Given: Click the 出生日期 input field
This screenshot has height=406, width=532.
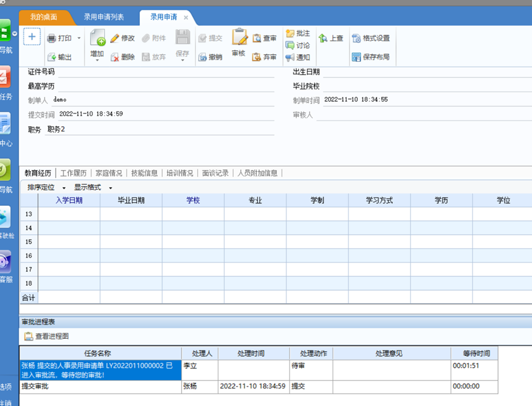Looking at the screenshot, I should pyautogui.click(x=427, y=72).
